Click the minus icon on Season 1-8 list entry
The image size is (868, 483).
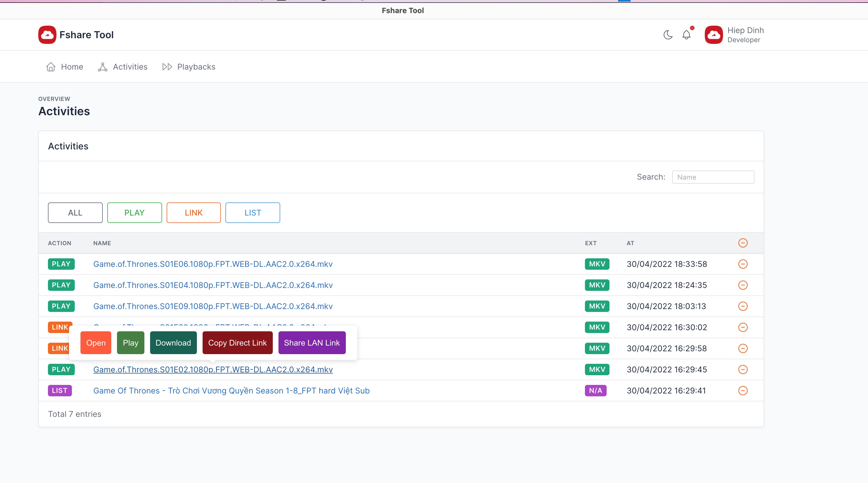742,391
